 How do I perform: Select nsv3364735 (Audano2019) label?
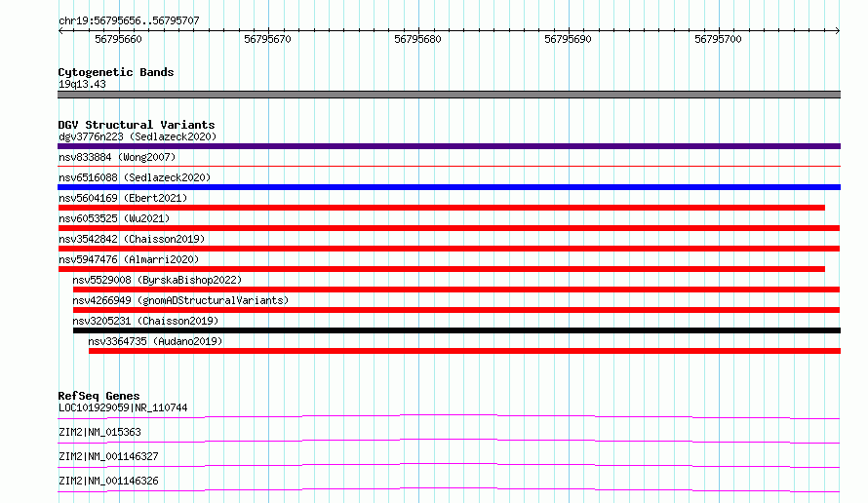155,341
